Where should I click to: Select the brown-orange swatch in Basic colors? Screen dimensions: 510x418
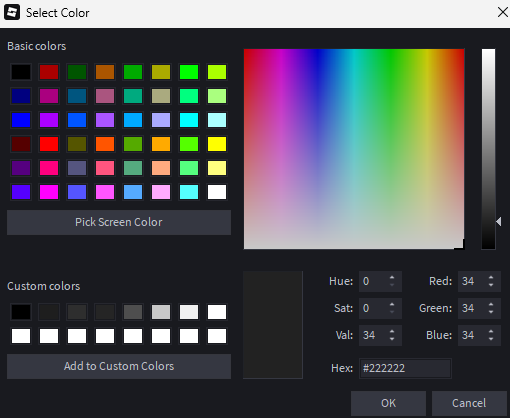tap(105, 72)
